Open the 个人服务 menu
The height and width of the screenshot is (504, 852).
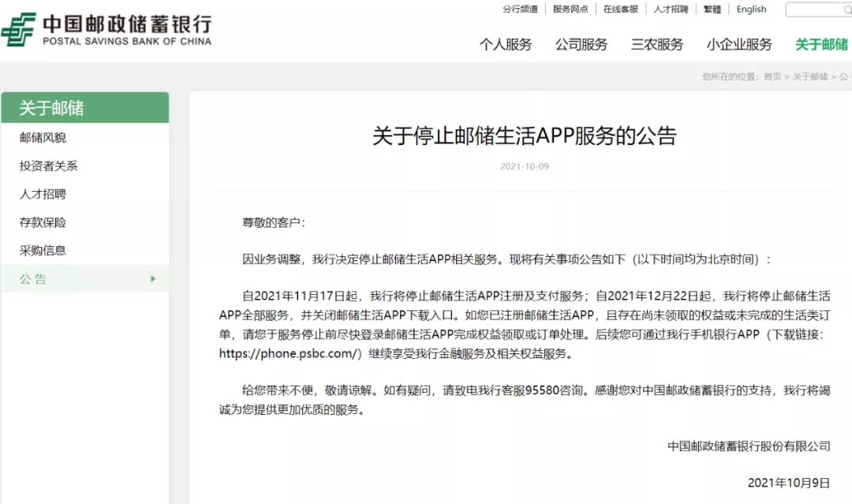coord(506,44)
